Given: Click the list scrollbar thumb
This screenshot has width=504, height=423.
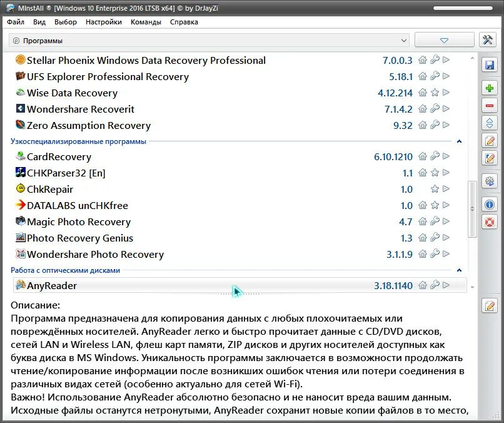Looking at the screenshot, I should (x=472, y=209).
